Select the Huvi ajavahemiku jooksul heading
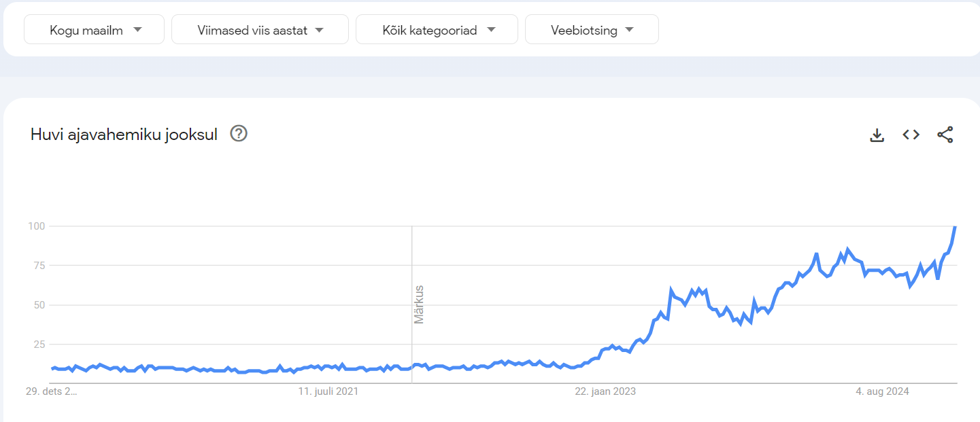The image size is (980, 422). (x=124, y=135)
